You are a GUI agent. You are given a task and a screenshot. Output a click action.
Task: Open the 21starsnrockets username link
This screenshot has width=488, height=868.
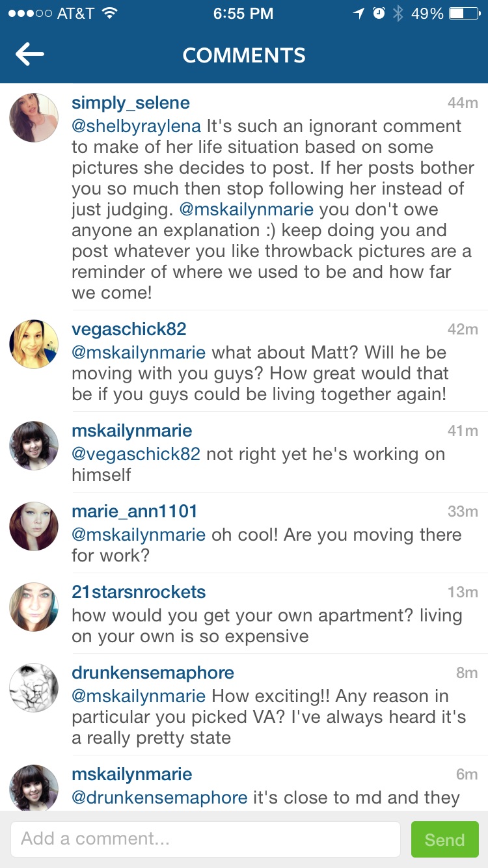pyautogui.click(x=139, y=592)
